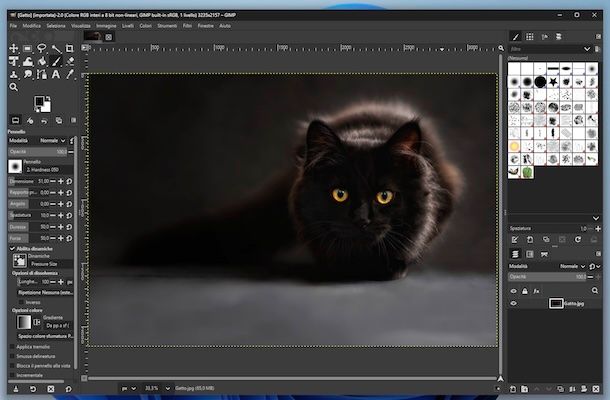Open the Filtri menu
The height and width of the screenshot is (400, 610).
pyautogui.click(x=187, y=26)
